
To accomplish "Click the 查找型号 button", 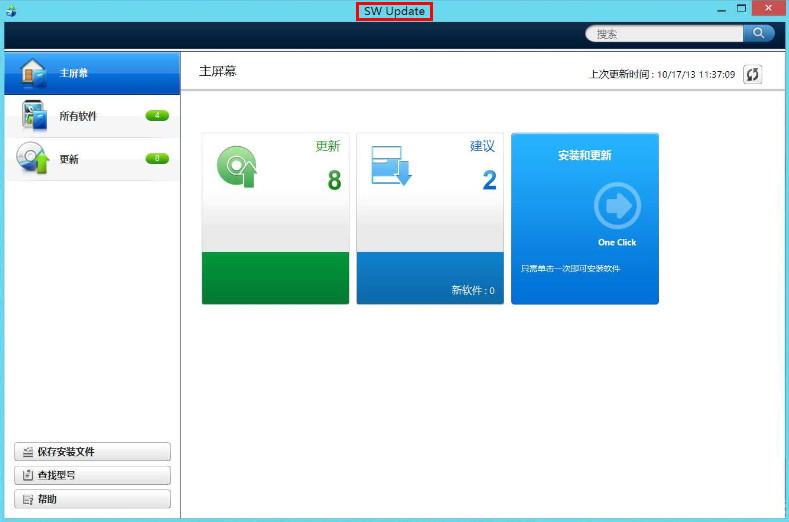I will [x=93, y=475].
